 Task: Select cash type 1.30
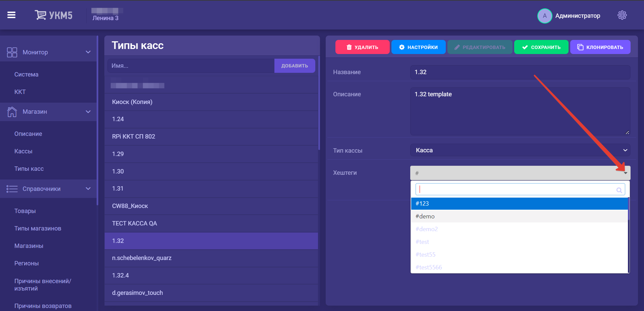[211, 171]
